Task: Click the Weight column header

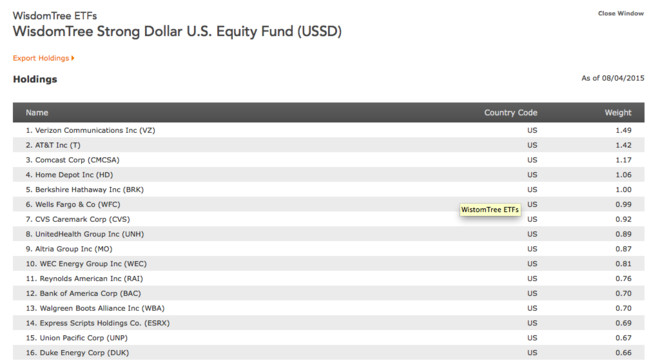Action: 618,113
